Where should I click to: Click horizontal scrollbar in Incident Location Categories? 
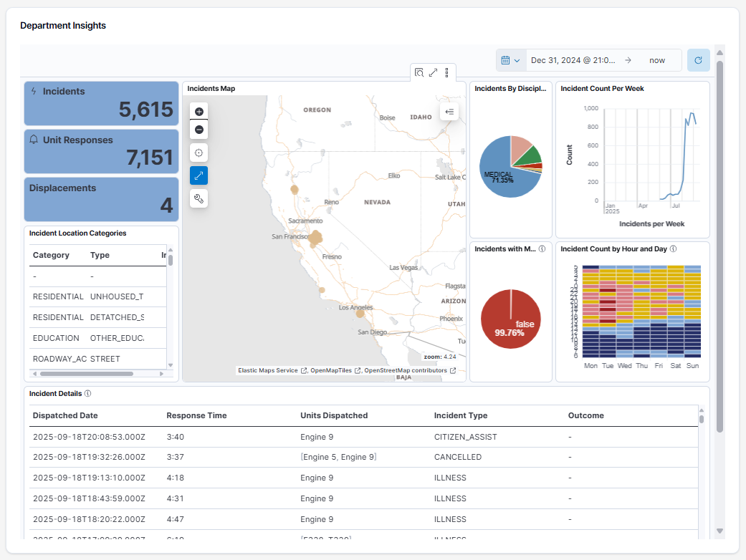86,374
